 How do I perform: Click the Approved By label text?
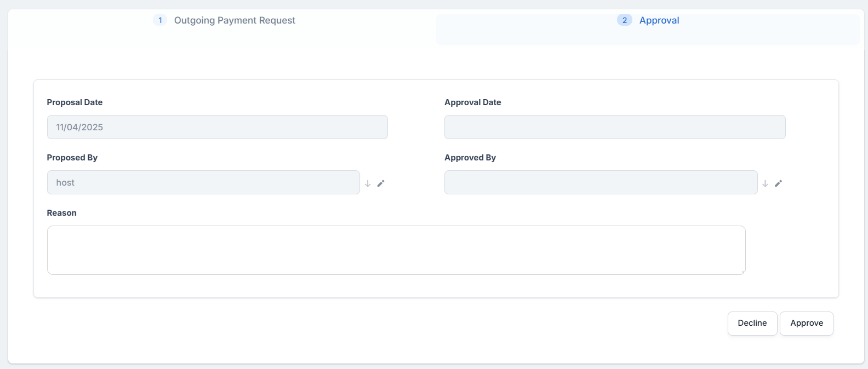pos(470,158)
